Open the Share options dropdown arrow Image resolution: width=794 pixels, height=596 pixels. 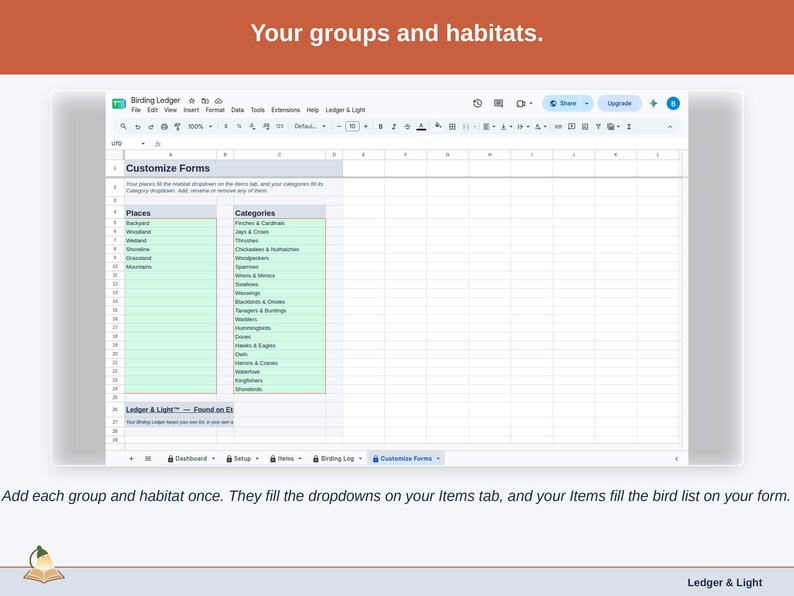[x=587, y=103]
